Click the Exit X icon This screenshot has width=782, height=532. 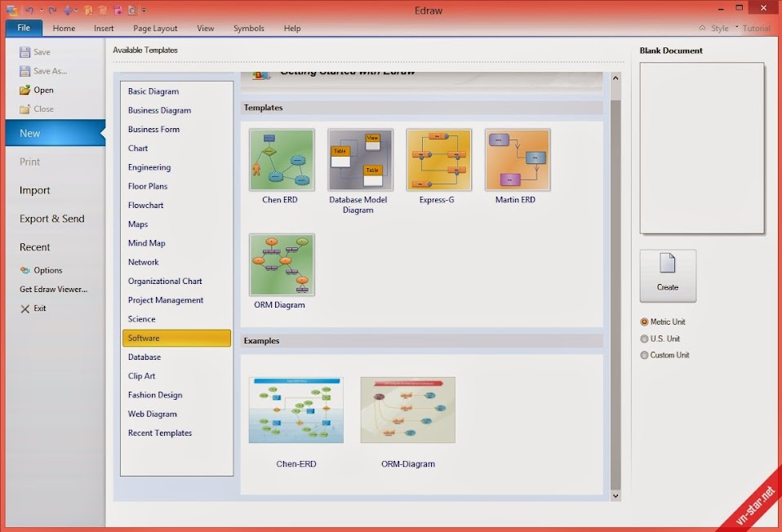[25, 308]
